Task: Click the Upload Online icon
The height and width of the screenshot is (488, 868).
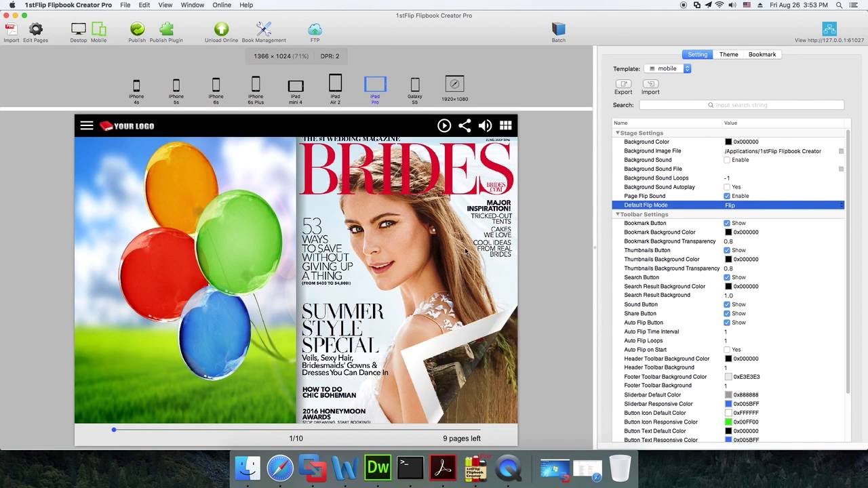Action: [221, 29]
